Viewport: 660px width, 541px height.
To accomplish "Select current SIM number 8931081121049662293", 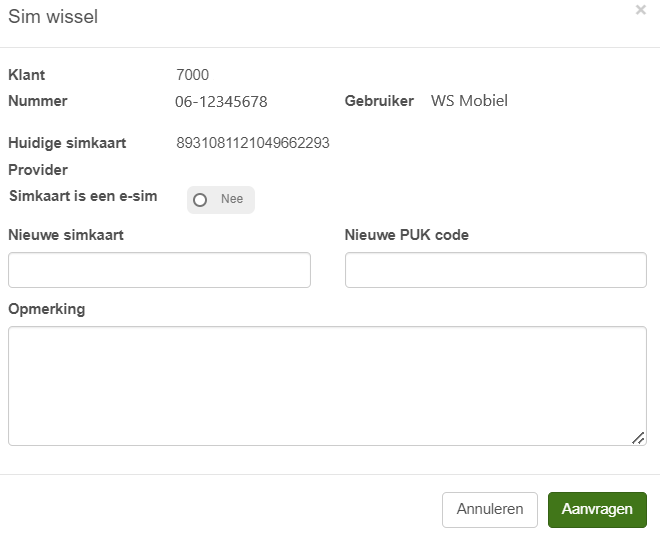I will pos(253,143).
